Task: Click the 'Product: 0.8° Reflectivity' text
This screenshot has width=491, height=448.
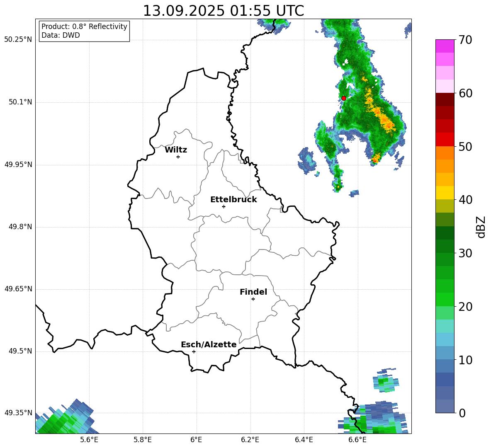Action: point(84,27)
